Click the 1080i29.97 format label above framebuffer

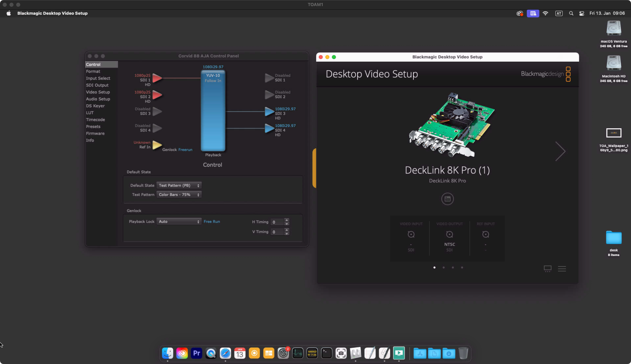[x=213, y=67]
